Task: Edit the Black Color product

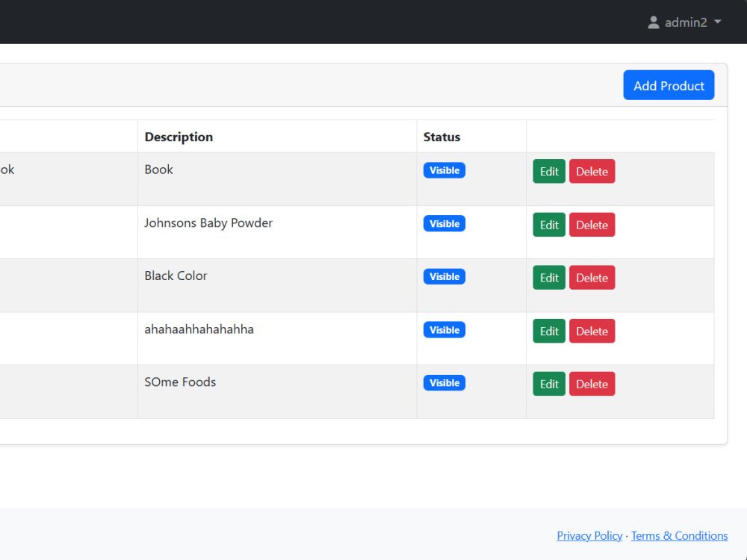Action: pyautogui.click(x=549, y=278)
